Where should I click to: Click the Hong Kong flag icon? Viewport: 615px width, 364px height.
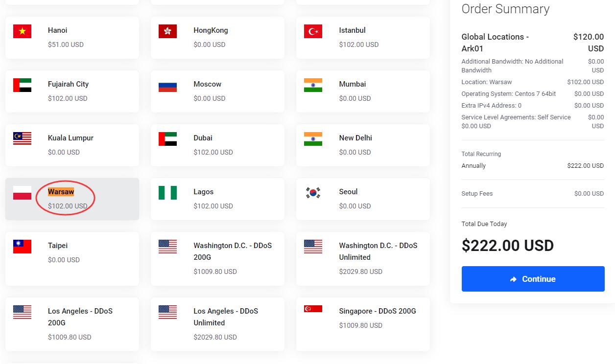167,32
